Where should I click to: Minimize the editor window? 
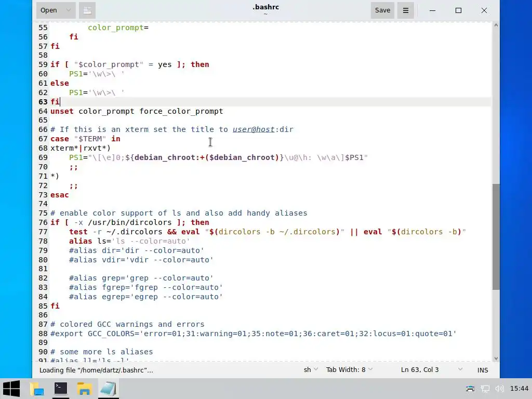[432, 10]
